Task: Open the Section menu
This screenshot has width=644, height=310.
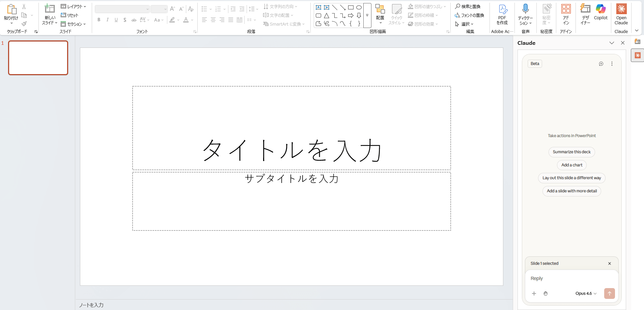Action: click(x=74, y=24)
